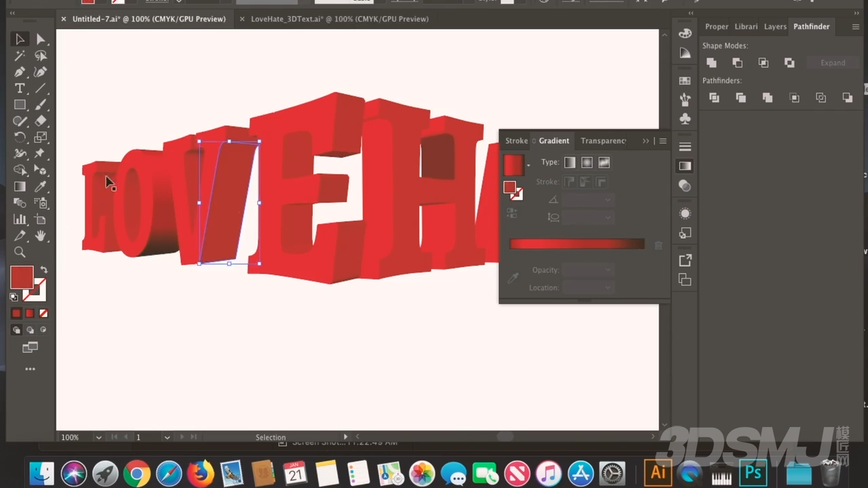868x488 pixels.
Task: Select the Hand tool
Action: [41, 236]
